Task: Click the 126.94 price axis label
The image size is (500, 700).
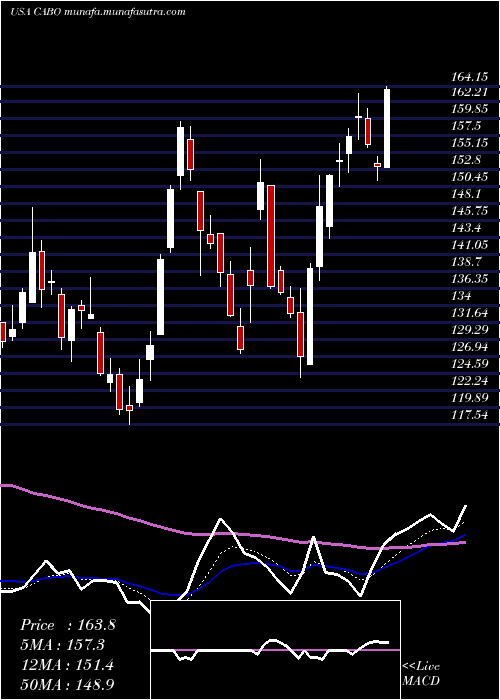Action: pyautogui.click(x=469, y=347)
